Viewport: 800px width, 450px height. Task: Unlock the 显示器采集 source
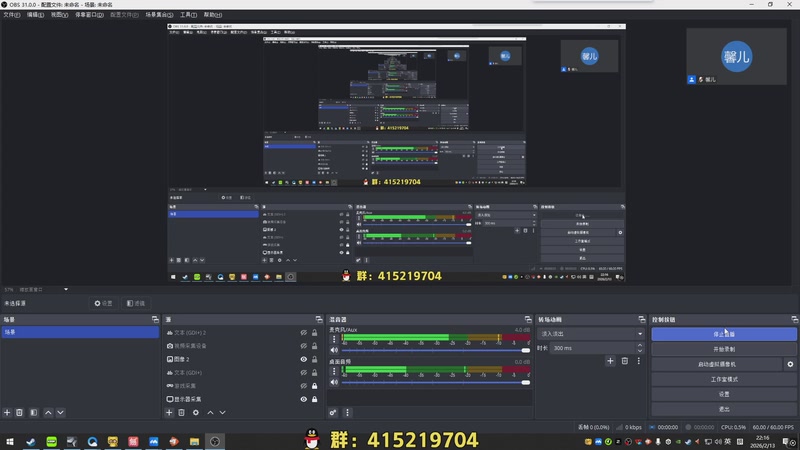[x=314, y=399]
